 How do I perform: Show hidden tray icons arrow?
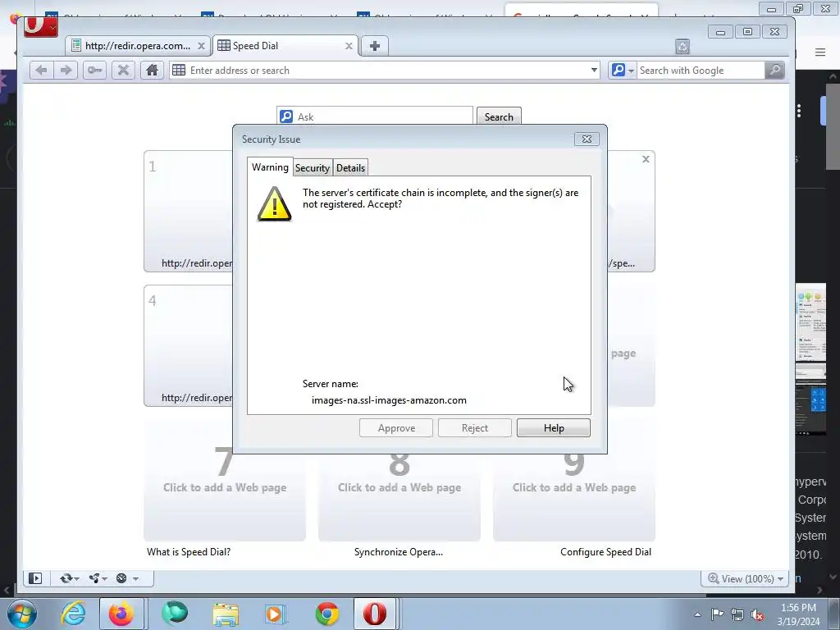point(697,614)
